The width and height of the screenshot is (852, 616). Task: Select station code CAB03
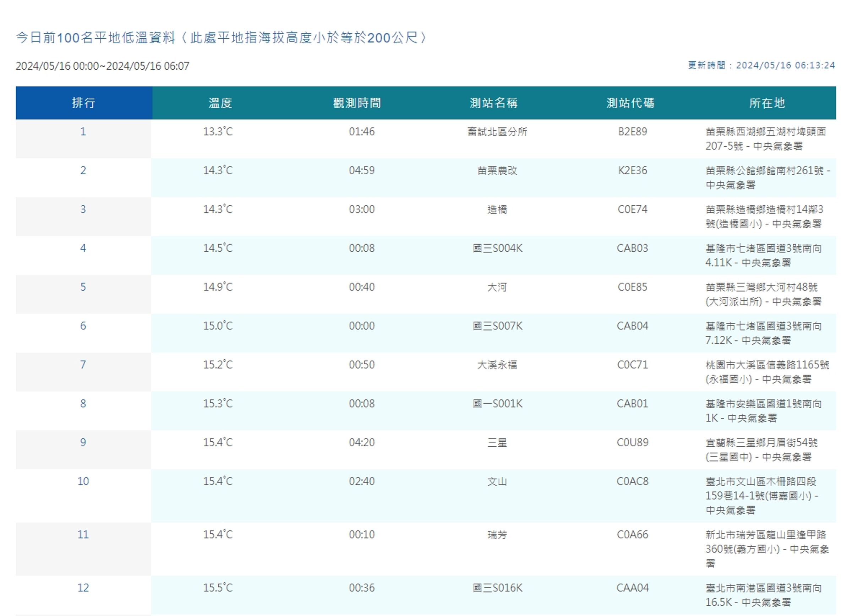click(x=633, y=248)
